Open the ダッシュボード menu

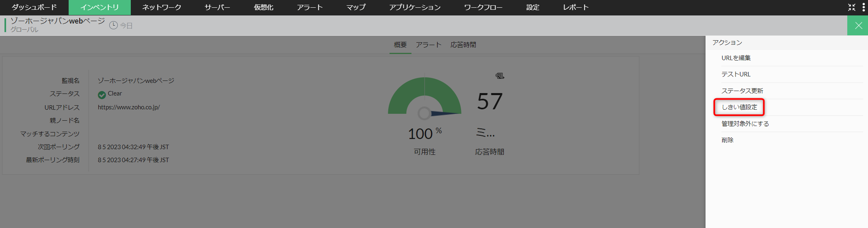click(34, 7)
